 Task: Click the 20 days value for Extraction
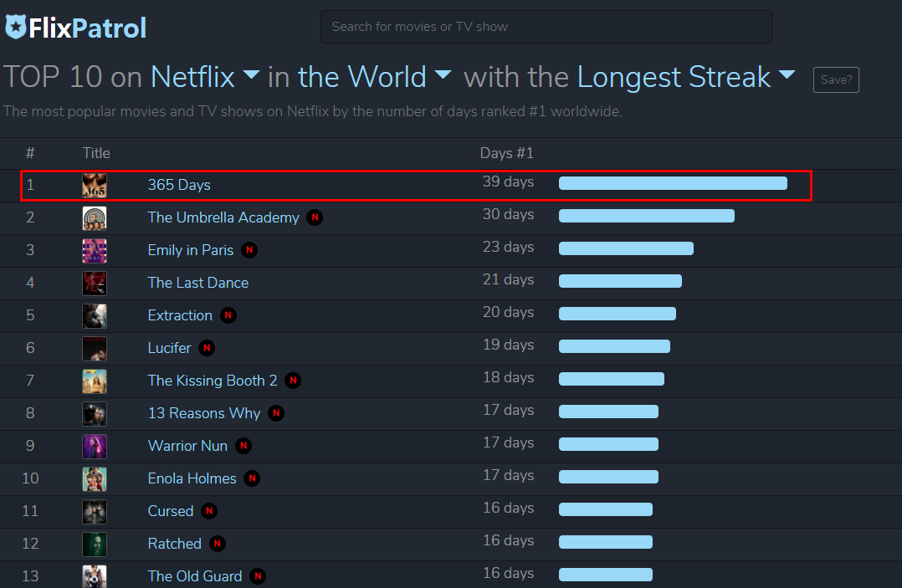[508, 312]
